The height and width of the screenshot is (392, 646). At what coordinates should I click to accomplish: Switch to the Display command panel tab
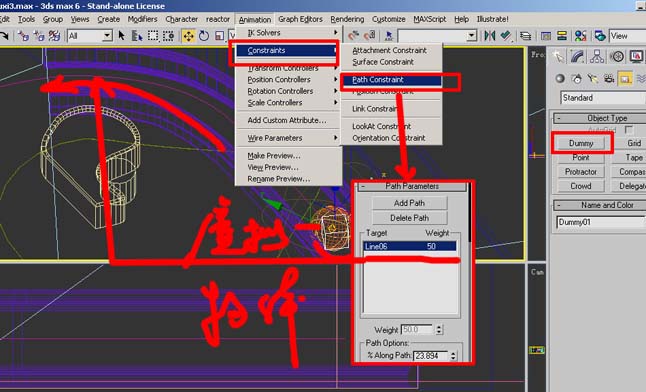[636, 56]
